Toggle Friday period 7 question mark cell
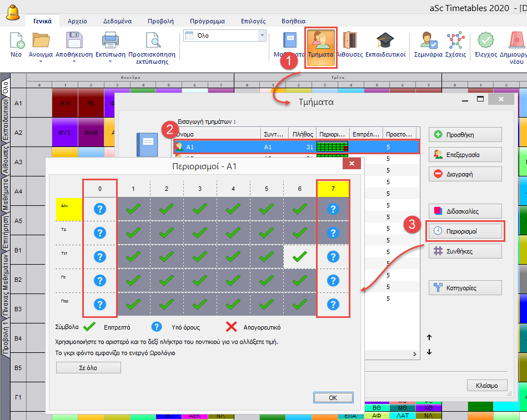This screenshot has height=420, width=527. click(333, 305)
